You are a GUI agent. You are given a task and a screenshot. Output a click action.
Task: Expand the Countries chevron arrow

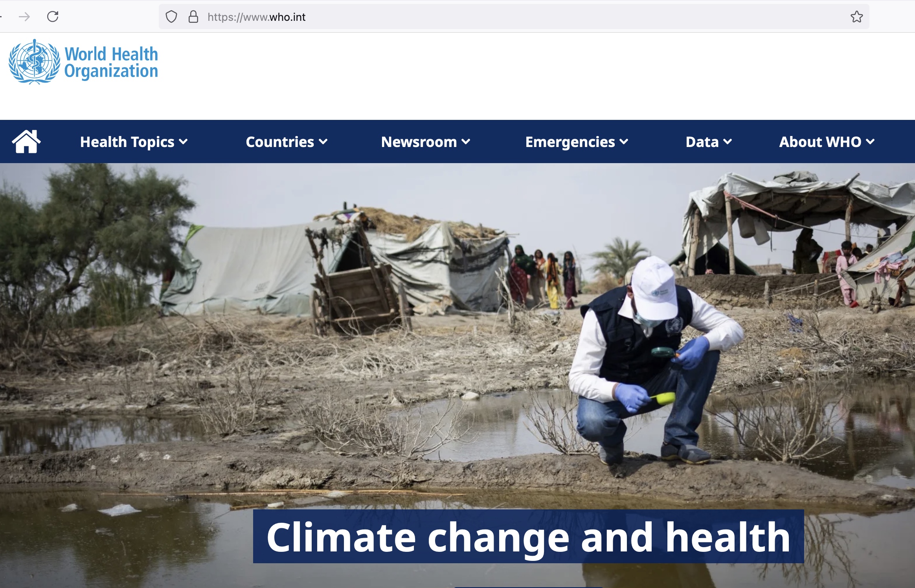[x=323, y=141]
